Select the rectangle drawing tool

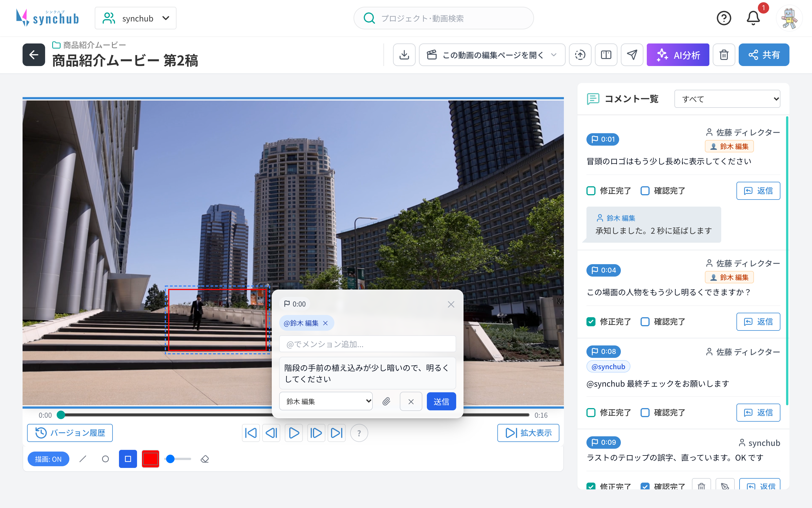tap(128, 459)
